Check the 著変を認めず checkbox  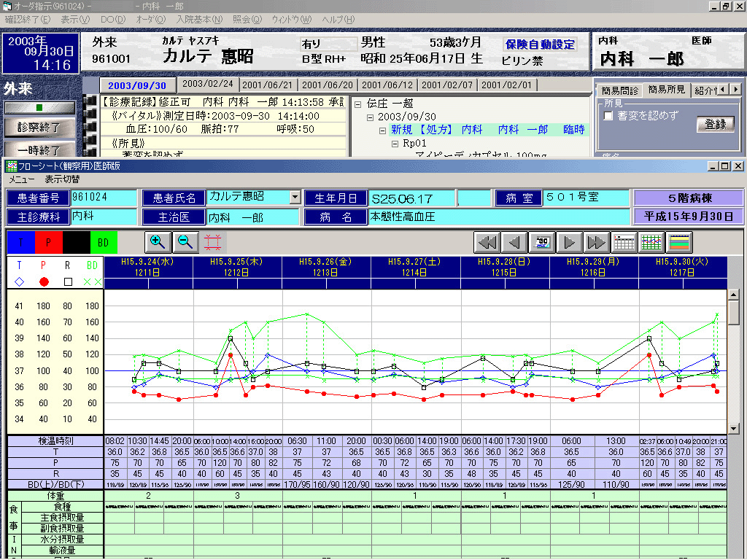click(x=608, y=116)
